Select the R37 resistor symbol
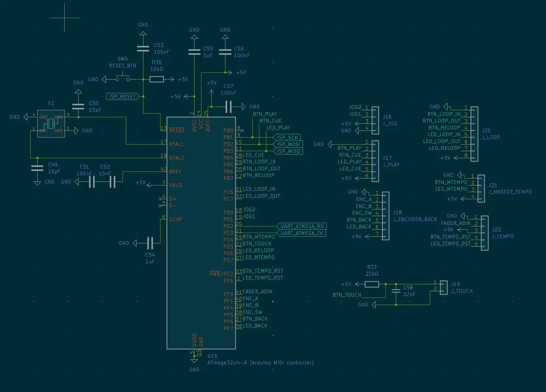546x392 pixels. click(372, 284)
